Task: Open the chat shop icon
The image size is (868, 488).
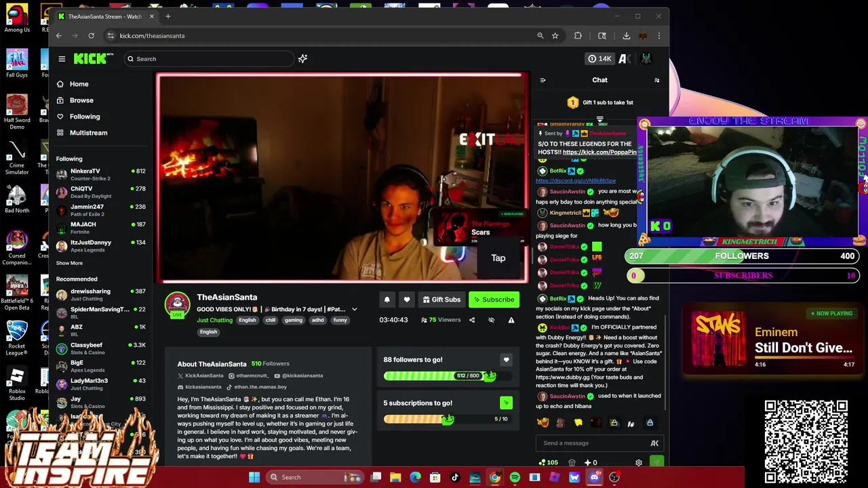Action: coord(572,463)
